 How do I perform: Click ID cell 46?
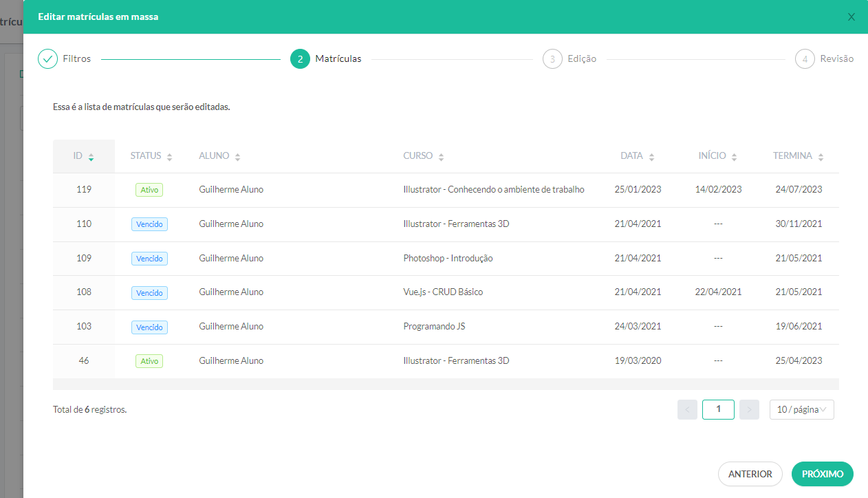(x=84, y=361)
